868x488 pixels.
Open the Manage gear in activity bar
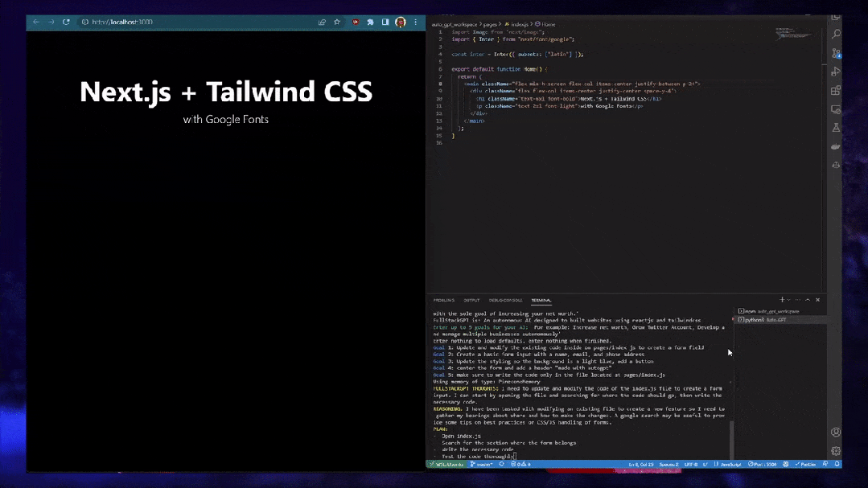point(836,451)
